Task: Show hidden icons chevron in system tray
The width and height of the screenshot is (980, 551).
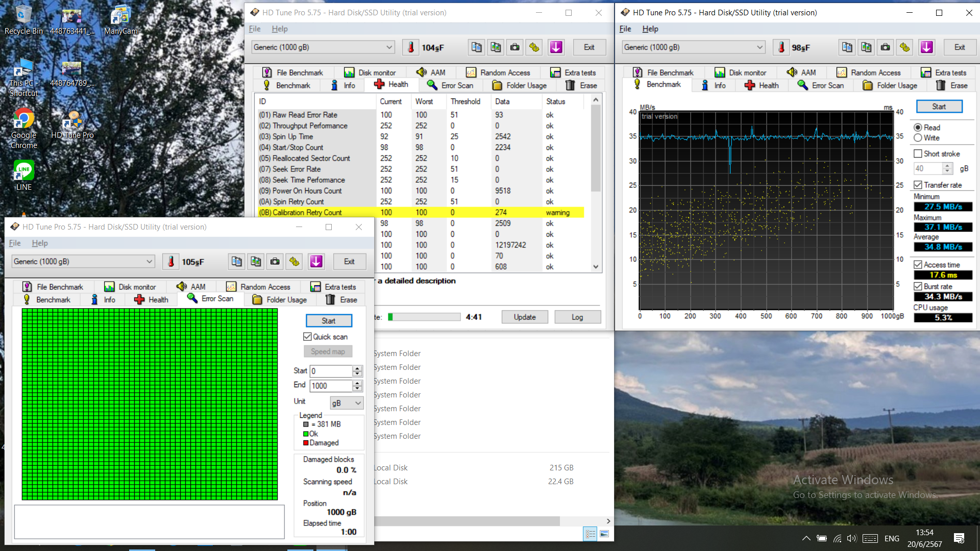Action: coord(806,538)
